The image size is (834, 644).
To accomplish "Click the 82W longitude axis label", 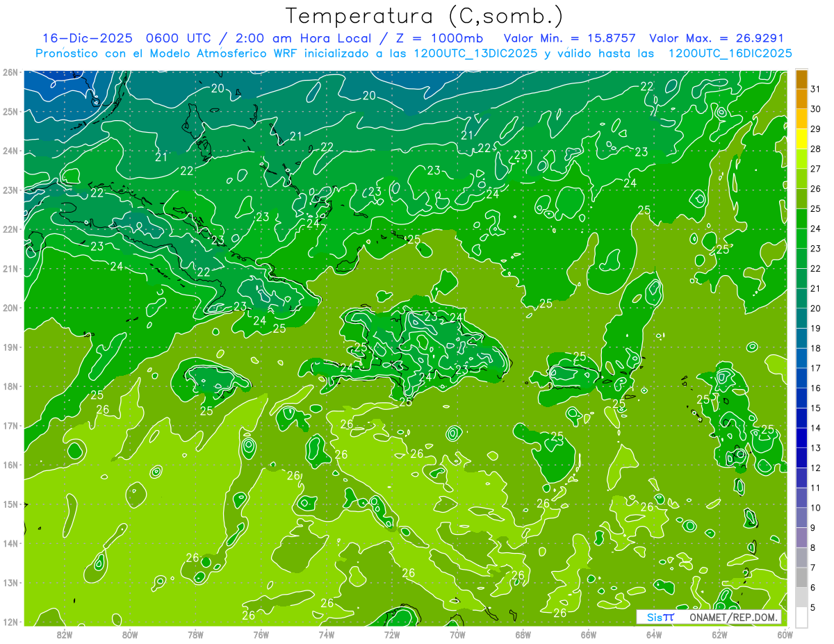I will pos(65,634).
